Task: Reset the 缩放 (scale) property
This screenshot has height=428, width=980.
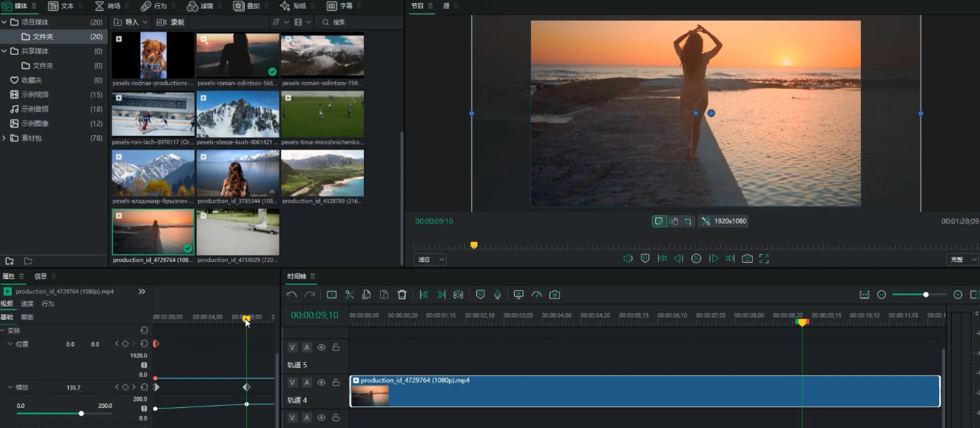Action: pyautogui.click(x=144, y=387)
